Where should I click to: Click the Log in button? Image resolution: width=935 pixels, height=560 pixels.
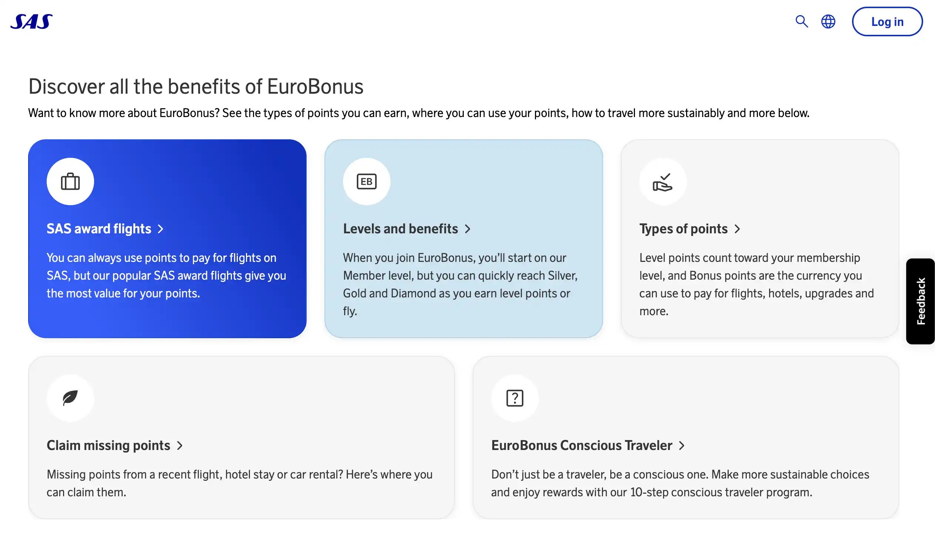887,21
